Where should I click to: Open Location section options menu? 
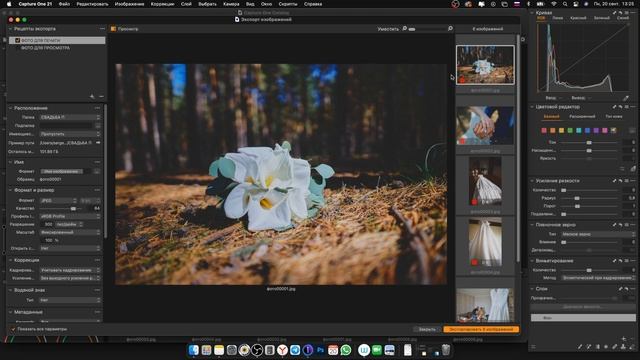[x=97, y=108]
